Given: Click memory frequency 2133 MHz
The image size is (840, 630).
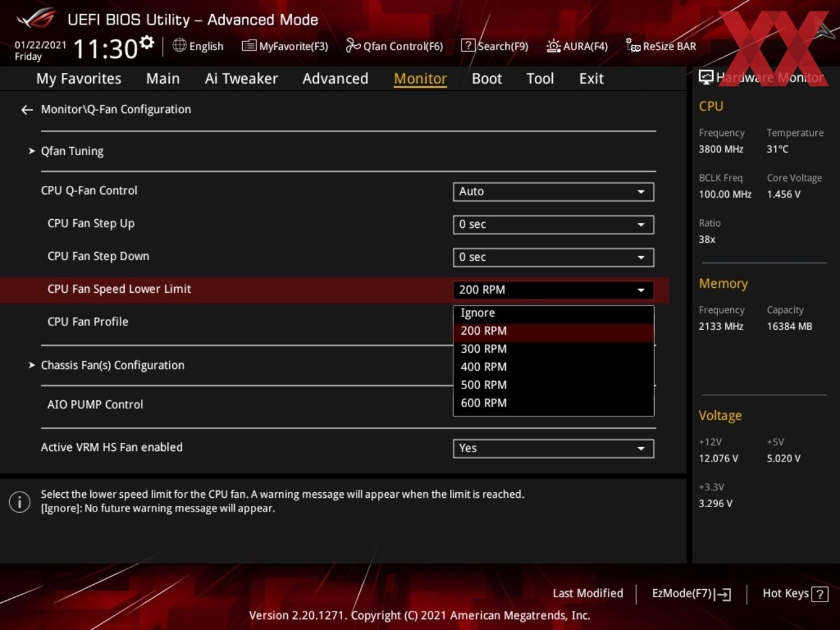Looking at the screenshot, I should [x=721, y=326].
